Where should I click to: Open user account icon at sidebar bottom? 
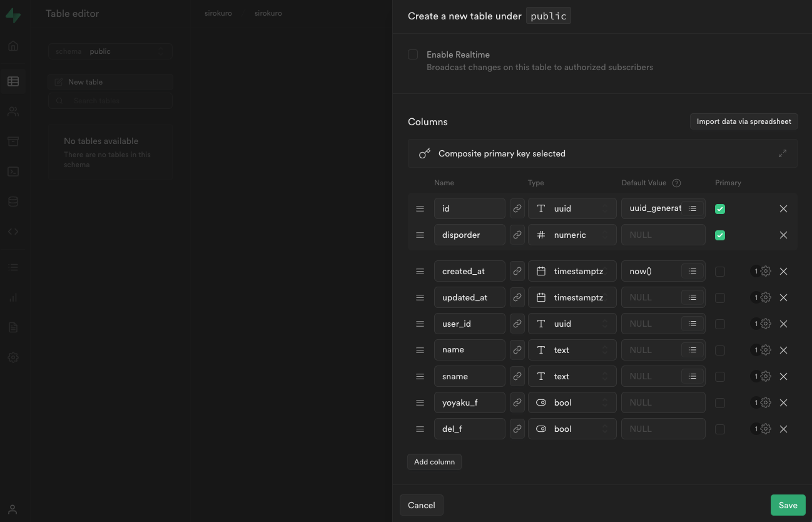[x=13, y=509]
